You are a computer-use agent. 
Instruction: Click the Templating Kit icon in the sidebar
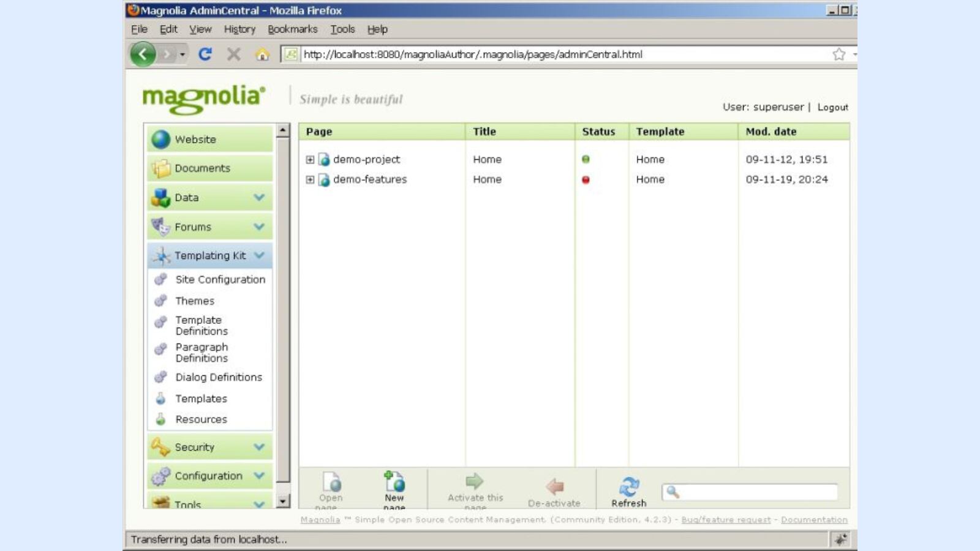coord(161,256)
